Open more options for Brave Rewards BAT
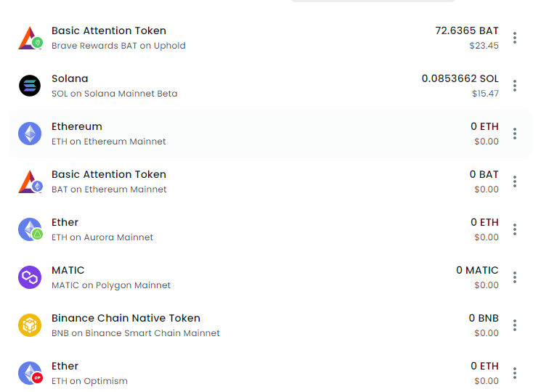541x392 pixels. [515, 38]
